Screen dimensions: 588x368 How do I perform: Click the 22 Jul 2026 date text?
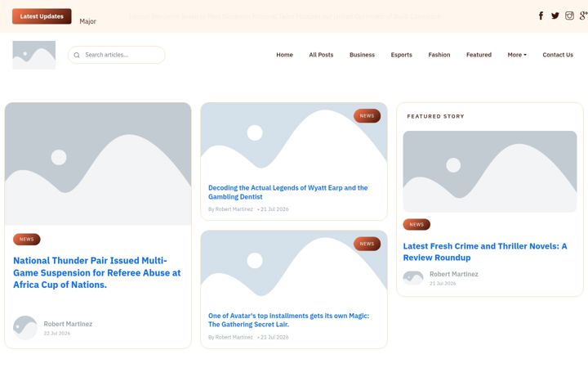tap(57, 334)
